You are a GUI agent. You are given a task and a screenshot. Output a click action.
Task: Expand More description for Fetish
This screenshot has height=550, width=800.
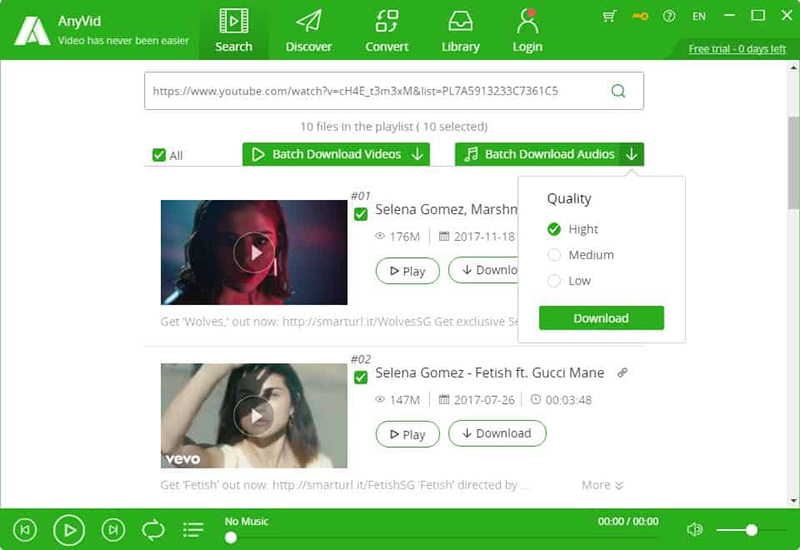click(603, 485)
